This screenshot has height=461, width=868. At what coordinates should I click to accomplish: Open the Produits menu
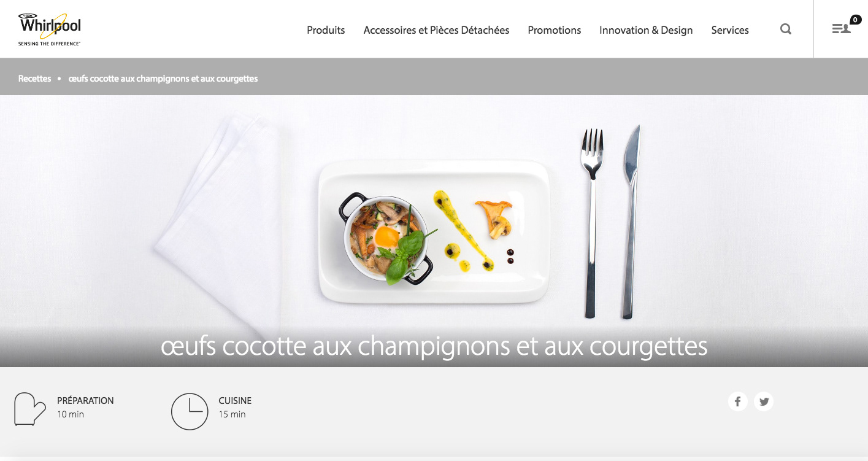pos(326,30)
